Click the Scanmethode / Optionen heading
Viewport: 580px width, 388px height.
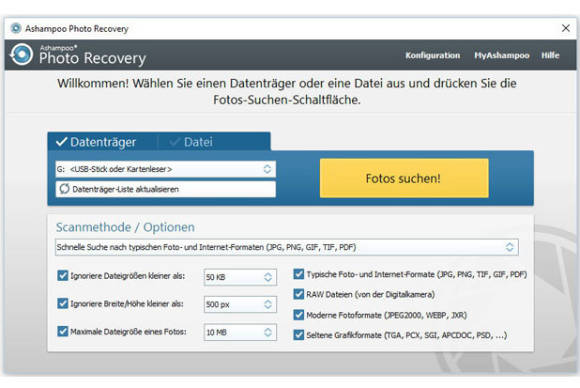click(x=125, y=227)
